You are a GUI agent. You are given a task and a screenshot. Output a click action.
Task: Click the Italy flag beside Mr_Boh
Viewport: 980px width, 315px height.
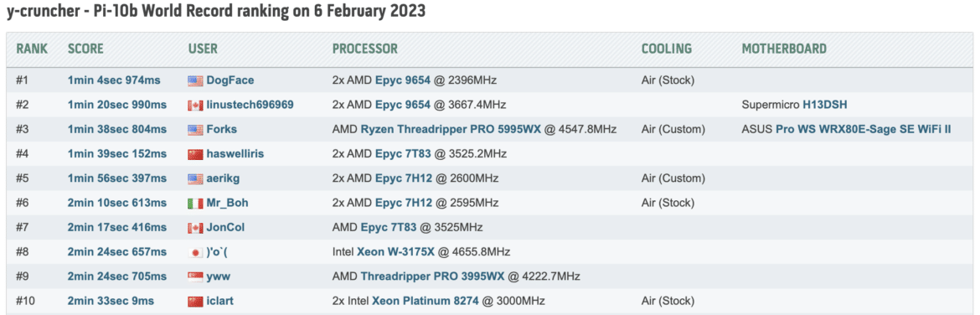(196, 203)
